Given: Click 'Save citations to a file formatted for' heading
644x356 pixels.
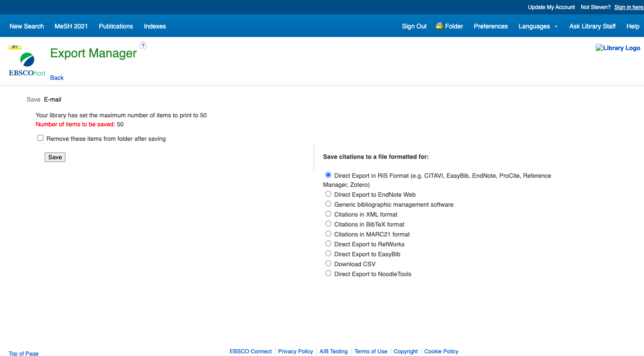Looking at the screenshot, I should click(x=376, y=157).
